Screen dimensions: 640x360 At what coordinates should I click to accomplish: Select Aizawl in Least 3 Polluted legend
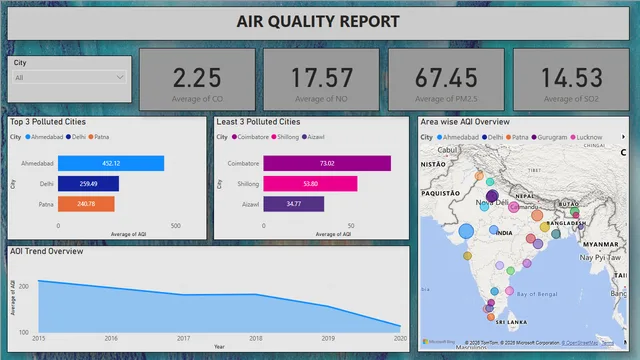313,137
